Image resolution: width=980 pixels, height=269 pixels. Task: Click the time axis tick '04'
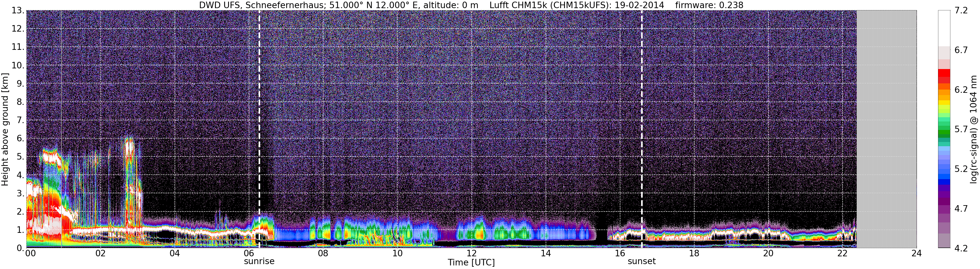tap(174, 253)
